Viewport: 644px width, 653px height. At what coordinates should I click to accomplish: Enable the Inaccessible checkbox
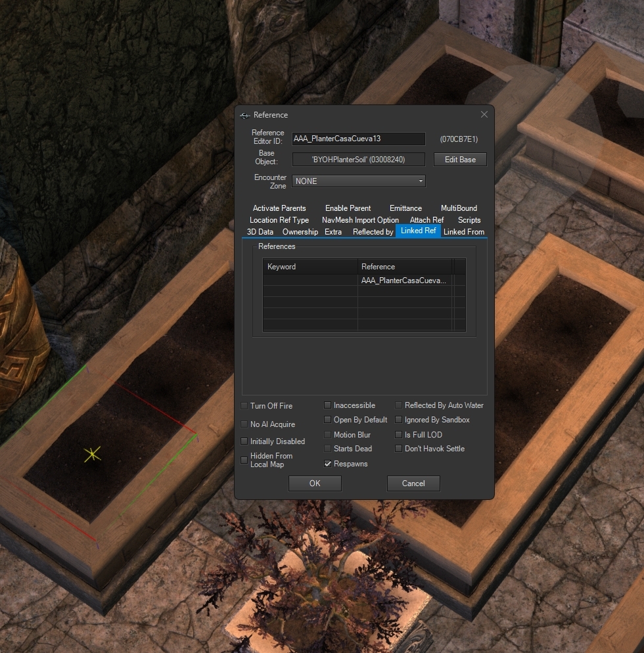coord(327,405)
